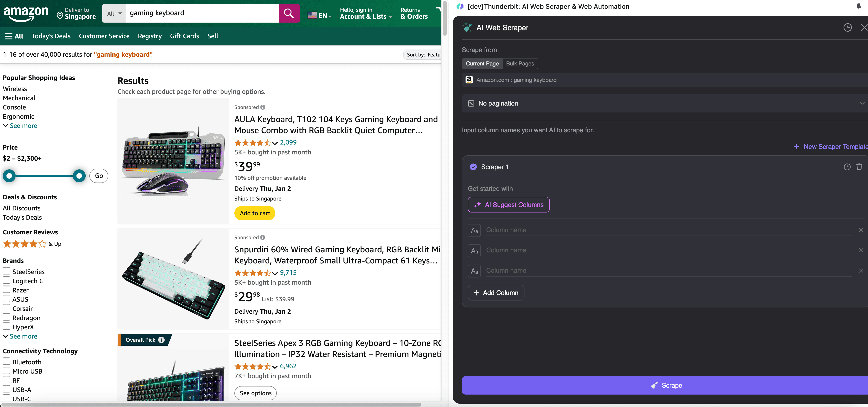Check the Razer brand checkbox
This screenshot has height=407, width=868.
6,289
